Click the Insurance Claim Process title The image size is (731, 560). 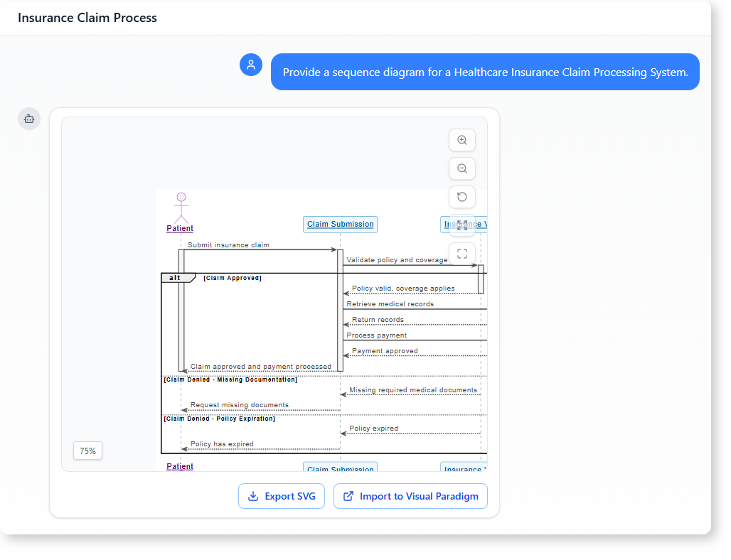[87, 18]
